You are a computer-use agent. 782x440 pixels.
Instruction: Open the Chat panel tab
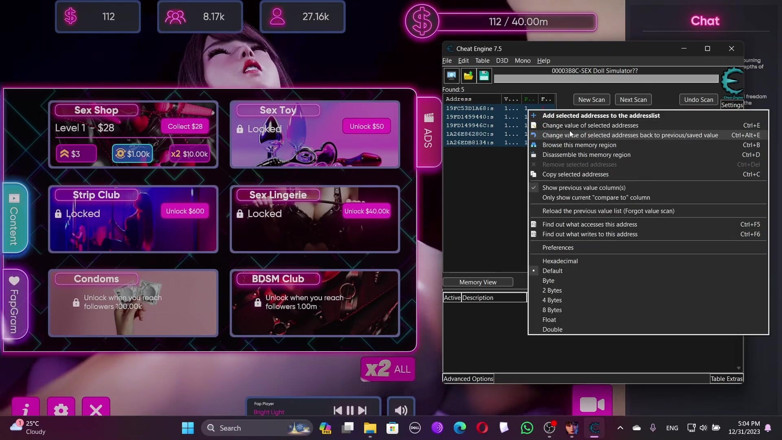click(705, 21)
